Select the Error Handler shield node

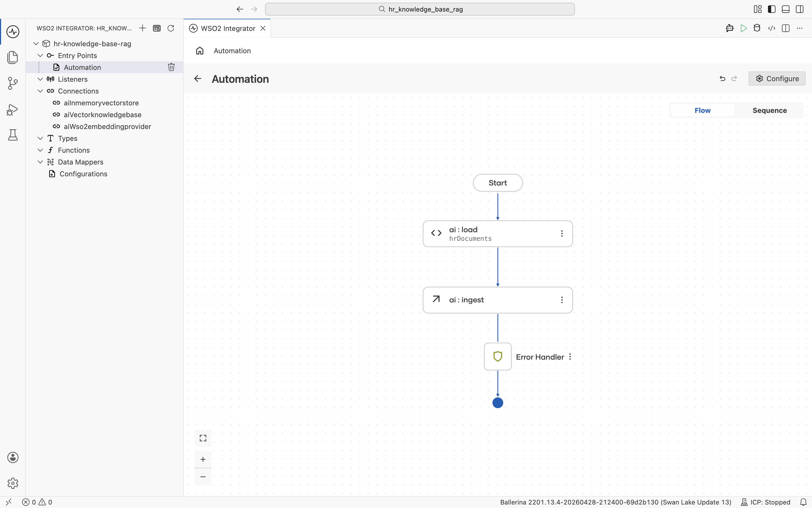[x=498, y=356]
